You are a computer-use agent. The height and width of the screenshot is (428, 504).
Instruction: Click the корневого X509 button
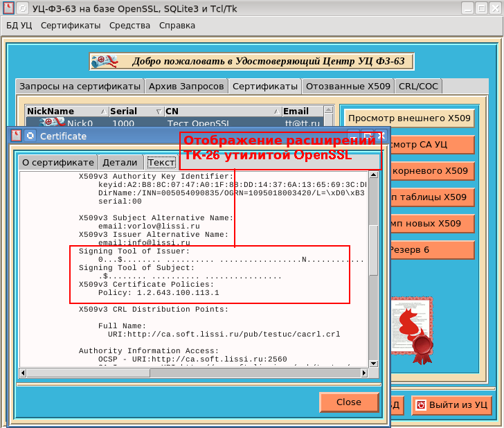pyautogui.click(x=431, y=171)
